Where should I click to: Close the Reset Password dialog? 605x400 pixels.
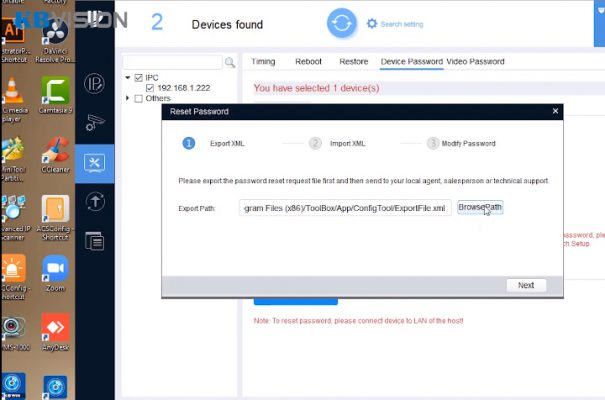coord(555,111)
